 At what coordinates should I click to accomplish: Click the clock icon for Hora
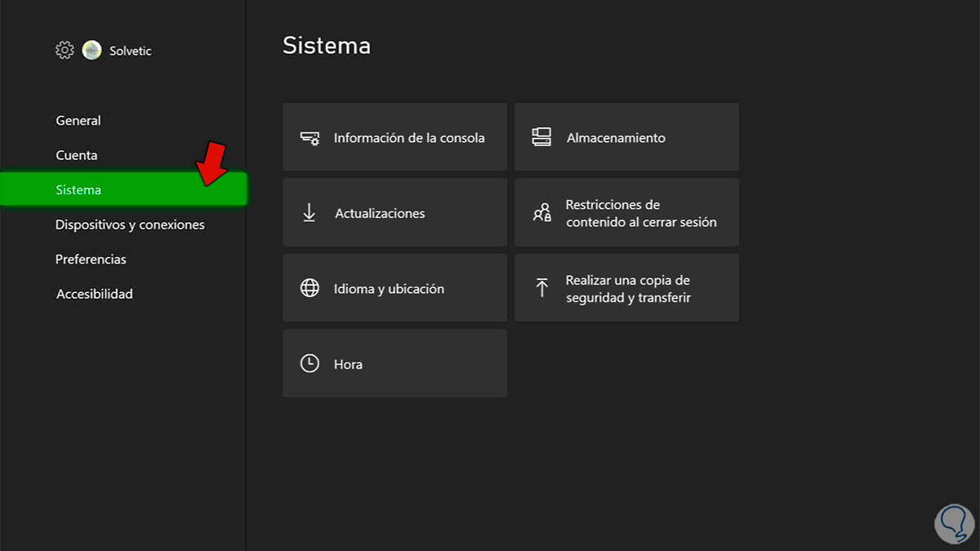click(x=310, y=364)
